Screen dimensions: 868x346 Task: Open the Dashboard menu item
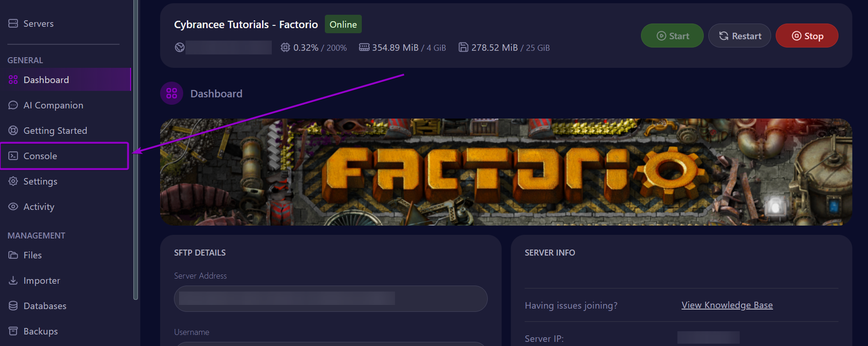(46, 80)
